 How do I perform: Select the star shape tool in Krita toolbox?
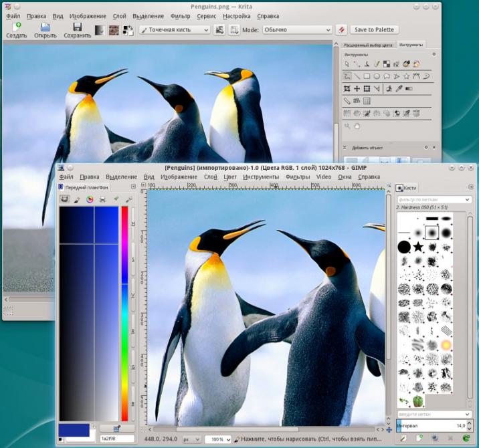tap(406, 76)
